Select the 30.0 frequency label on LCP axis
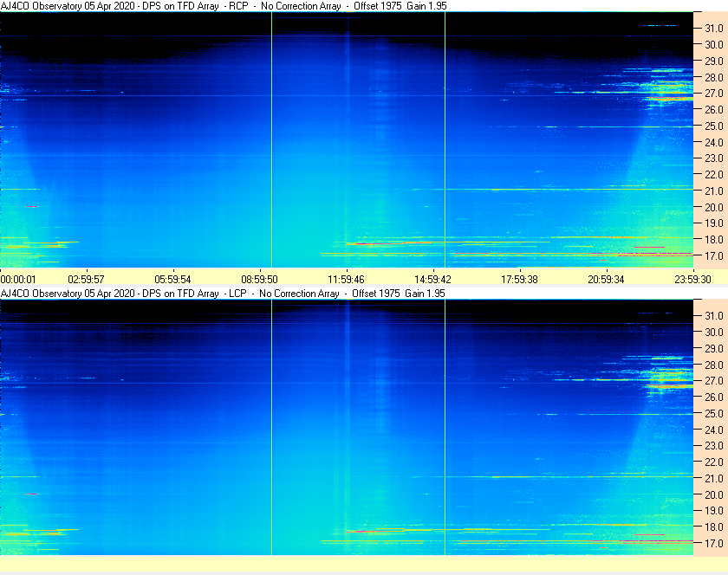Image resolution: width=728 pixels, height=575 pixels. point(714,332)
